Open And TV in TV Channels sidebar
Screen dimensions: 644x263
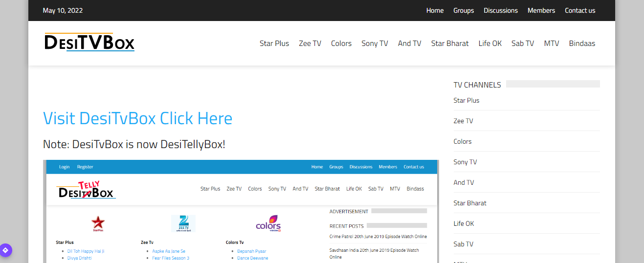click(x=464, y=182)
